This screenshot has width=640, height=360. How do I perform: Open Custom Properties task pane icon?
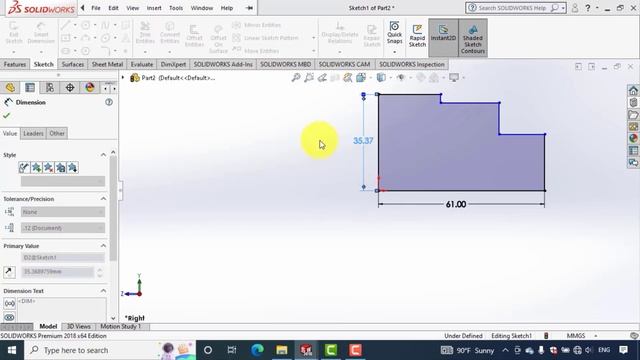[x=633, y=151]
